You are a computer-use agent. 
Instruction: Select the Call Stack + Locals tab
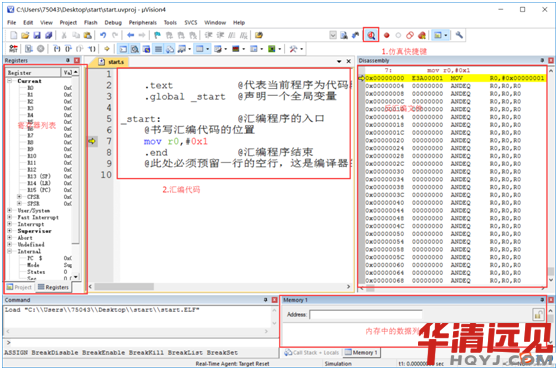pyautogui.click(x=312, y=353)
